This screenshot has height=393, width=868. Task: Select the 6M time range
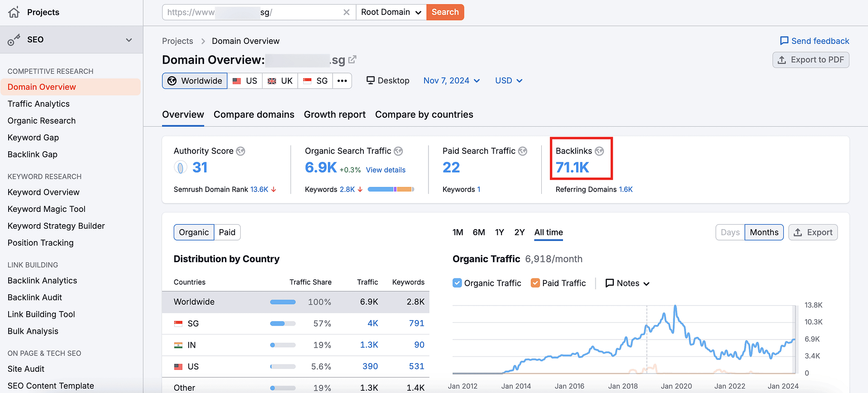pos(479,232)
